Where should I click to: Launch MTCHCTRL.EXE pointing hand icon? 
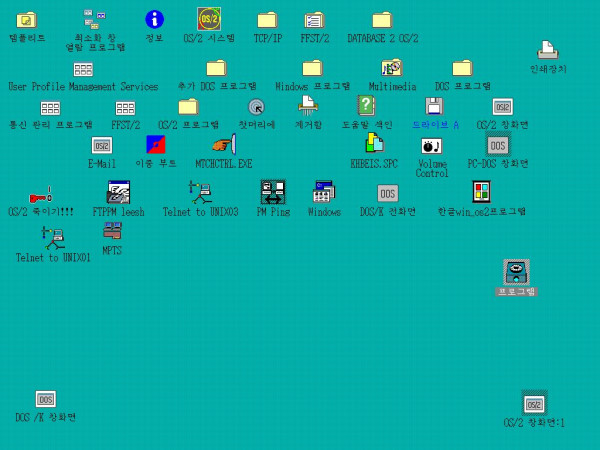pos(223,146)
